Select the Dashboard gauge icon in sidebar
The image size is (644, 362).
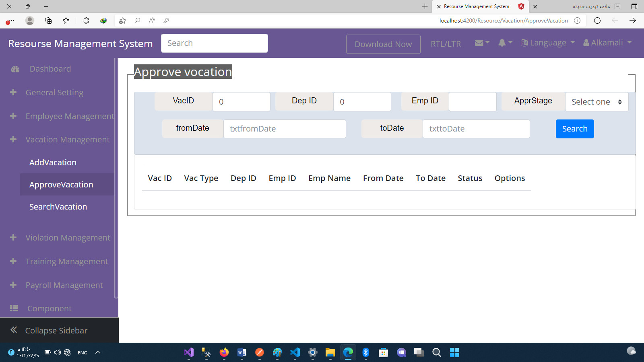(x=15, y=69)
